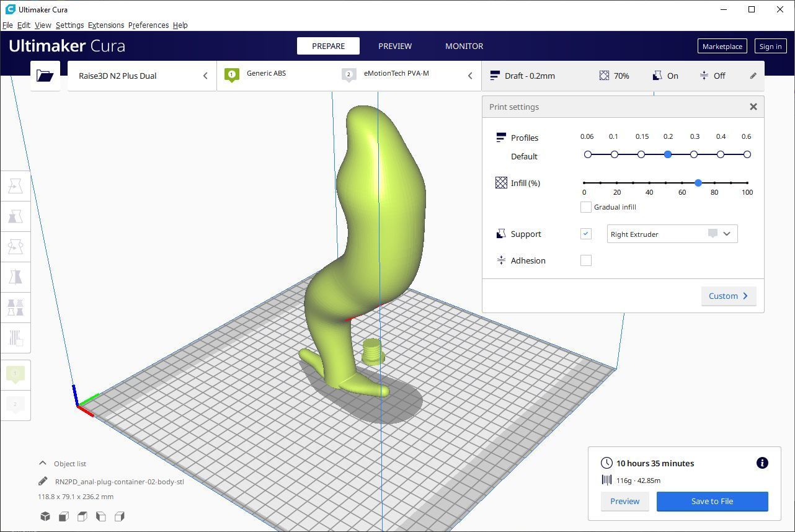Click the selected 0.2 profile slider handle
795x532 pixels.
[668, 154]
